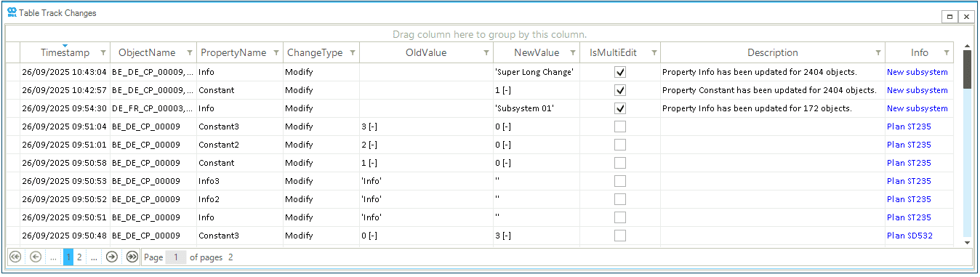Open Plan SD532 link in 09:50:48 row
The image size is (980, 277).
click(x=909, y=236)
